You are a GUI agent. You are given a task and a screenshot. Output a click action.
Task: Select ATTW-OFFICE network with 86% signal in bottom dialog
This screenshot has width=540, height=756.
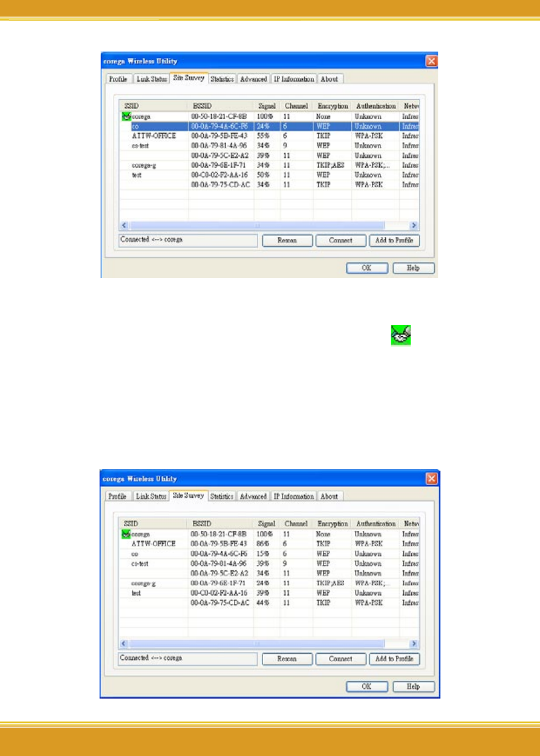pyautogui.click(x=269, y=544)
